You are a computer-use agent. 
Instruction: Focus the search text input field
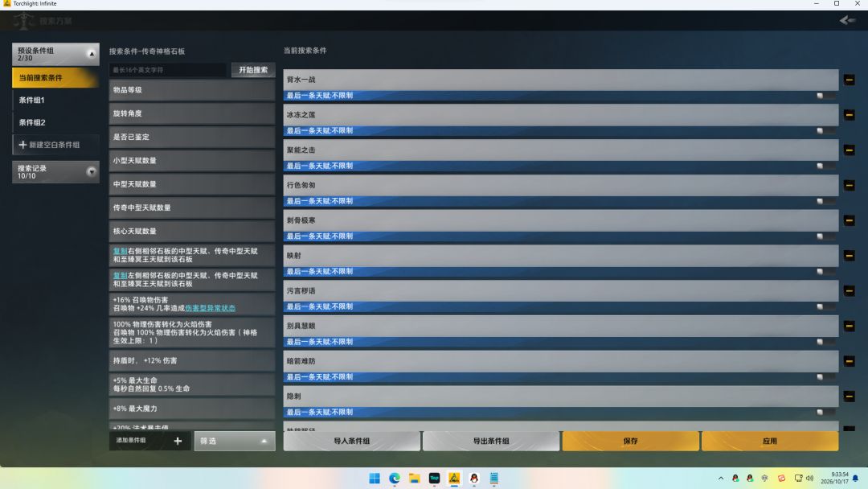[x=168, y=70]
